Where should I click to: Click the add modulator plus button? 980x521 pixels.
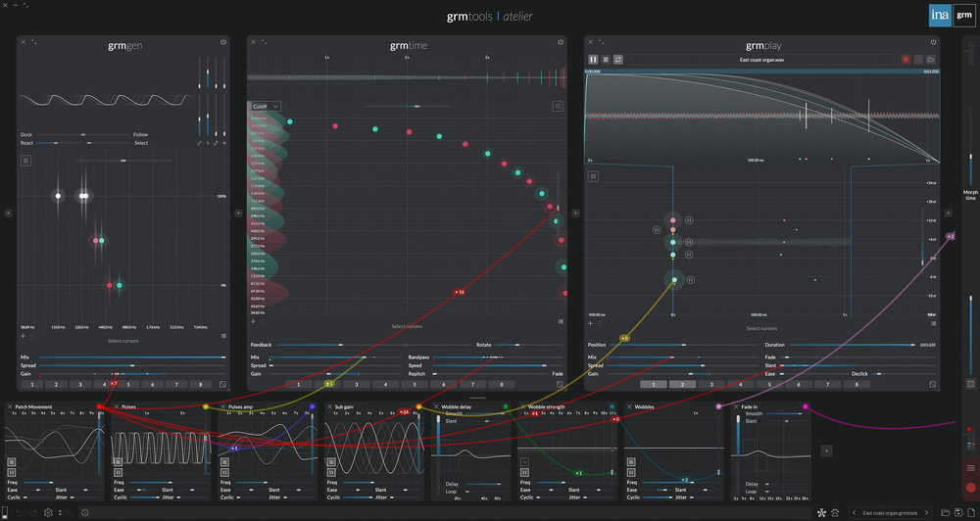tap(826, 450)
